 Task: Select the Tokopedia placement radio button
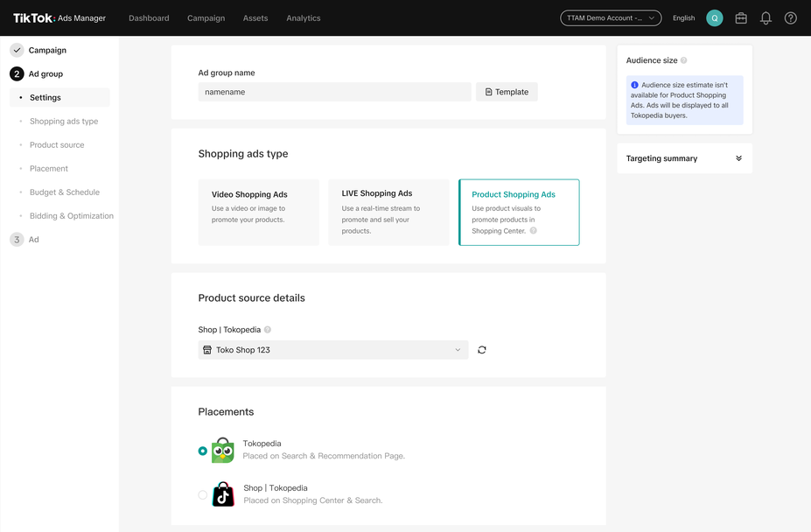click(x=203, y=451)
